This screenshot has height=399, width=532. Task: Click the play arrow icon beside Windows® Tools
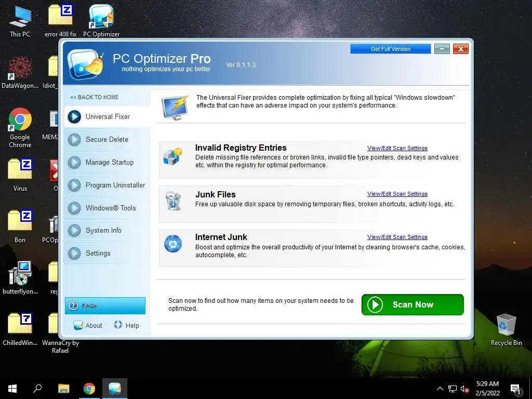74,208
